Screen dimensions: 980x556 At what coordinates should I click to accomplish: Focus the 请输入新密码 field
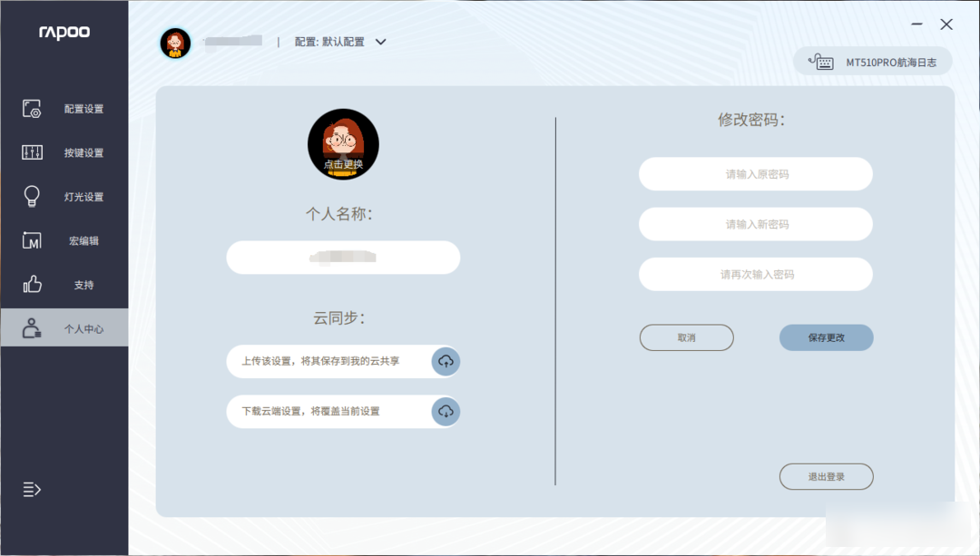[x=756, y=224]
